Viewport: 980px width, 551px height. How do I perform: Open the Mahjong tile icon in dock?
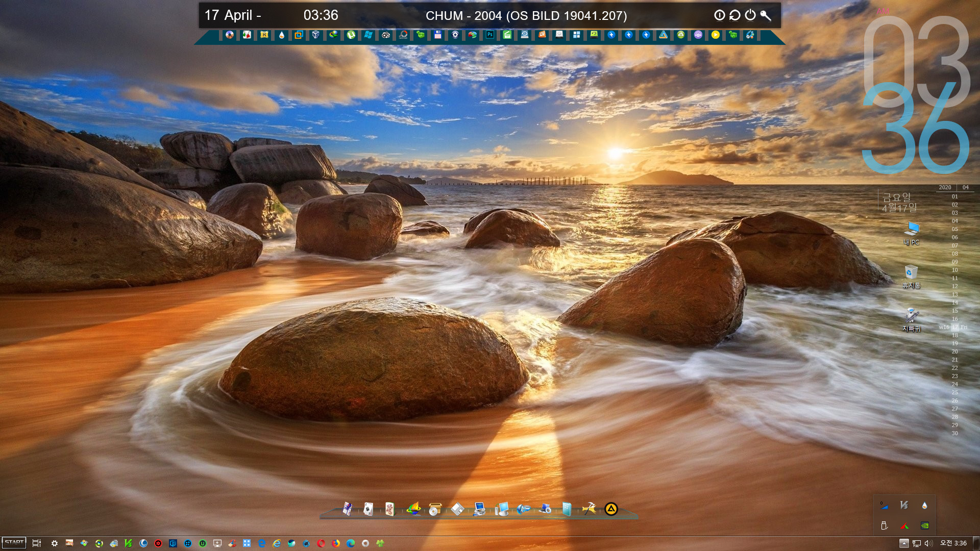(x=390, y=509)
